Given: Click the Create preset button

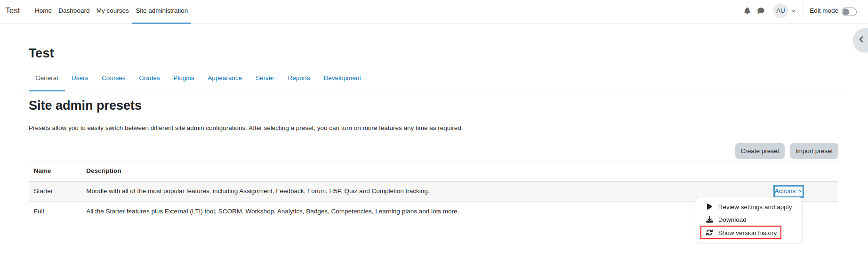Looking at the screenshot, I should point(760,151).
